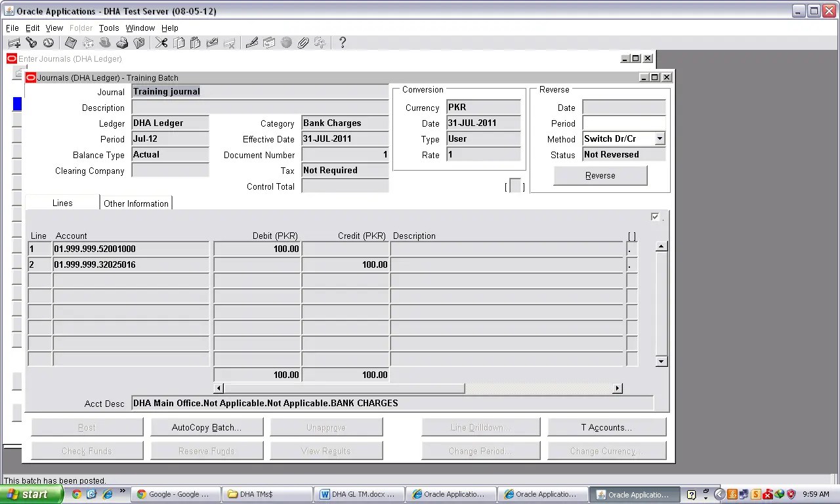
Task: Click the T Accounts button
Action: [606, 427]
